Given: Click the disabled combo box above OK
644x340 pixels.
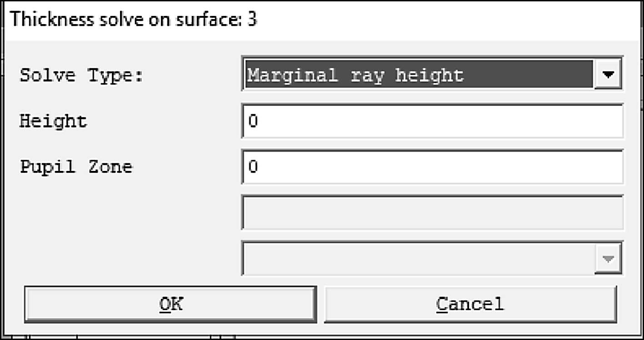Looking at the screenshot, I should click(x=418, y=258).
